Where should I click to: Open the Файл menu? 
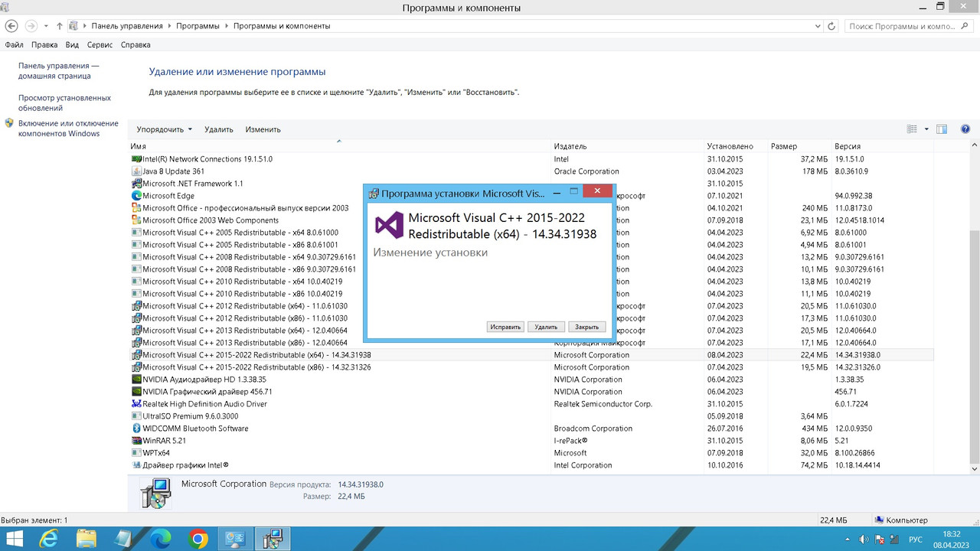pyautogui.click(x=14, y=45)
